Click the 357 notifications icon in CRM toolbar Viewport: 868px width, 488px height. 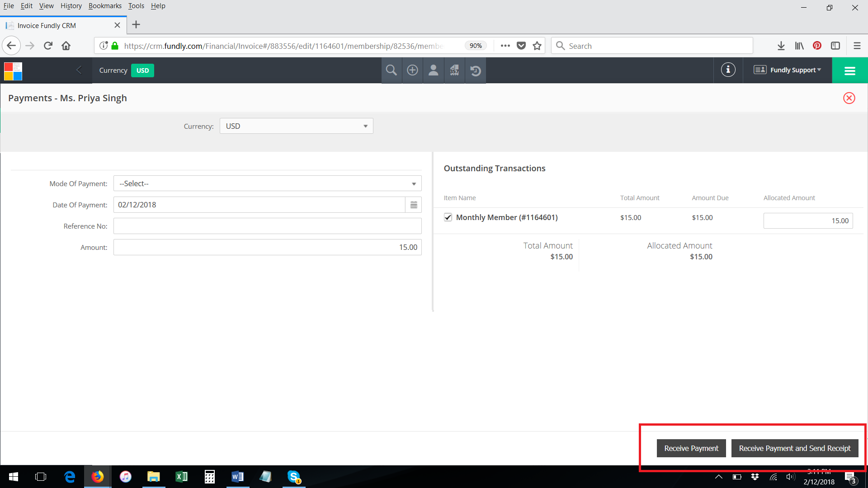(x=454, y=70)
